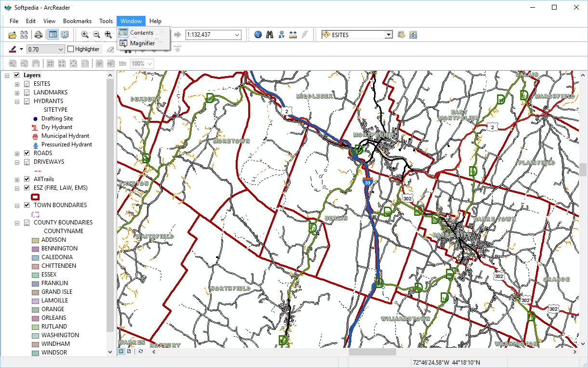Uncheck the TOWN BOUNDARIES checkbox
The height and width of the screenshot is (368, 588).
click(x=27, y=205)
